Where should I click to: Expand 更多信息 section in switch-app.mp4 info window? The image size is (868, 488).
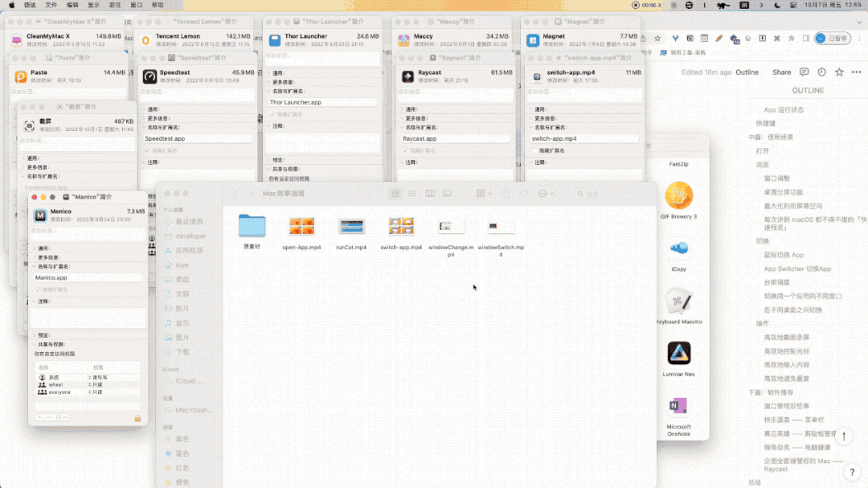[x=531, y=118]
